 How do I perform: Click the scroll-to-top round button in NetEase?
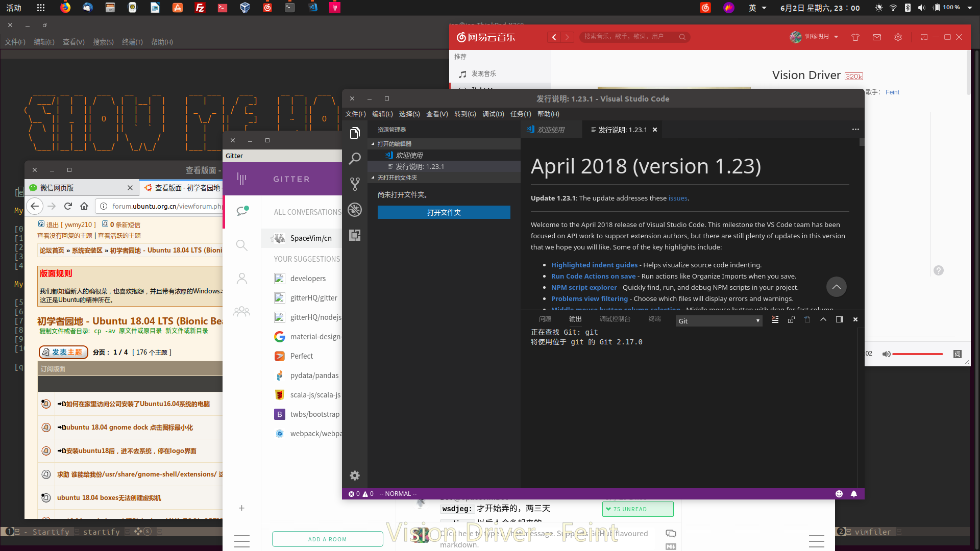pyautogui.click(x=836, y=287)
